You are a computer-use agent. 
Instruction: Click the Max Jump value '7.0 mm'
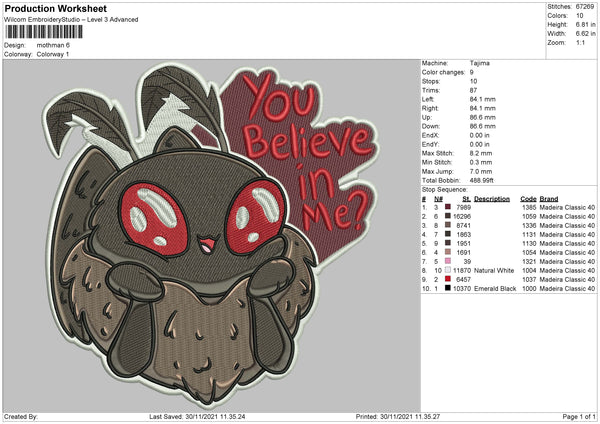[481, 171]
